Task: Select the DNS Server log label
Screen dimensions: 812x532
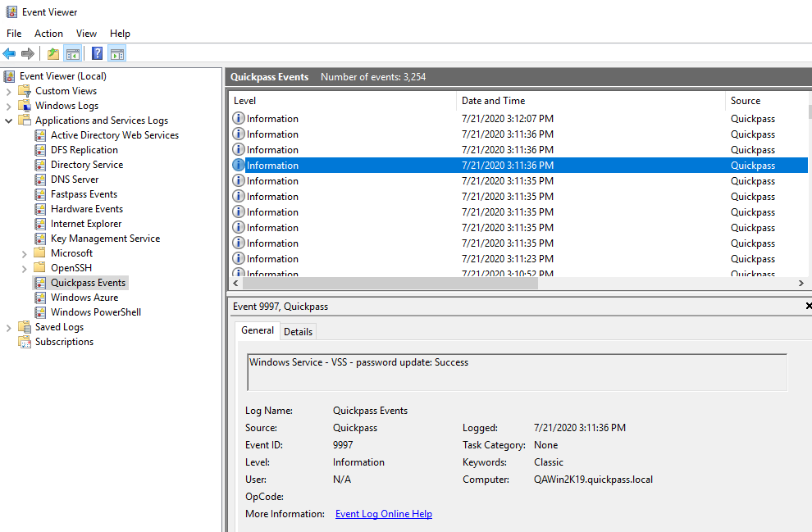Action: (x=75, y=180)
